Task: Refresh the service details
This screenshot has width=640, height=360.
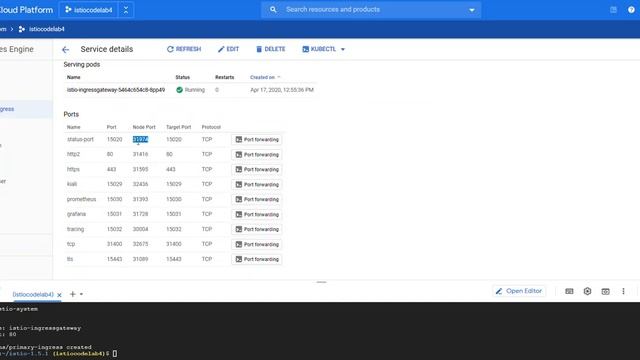Action: click(x=184, y=49)
